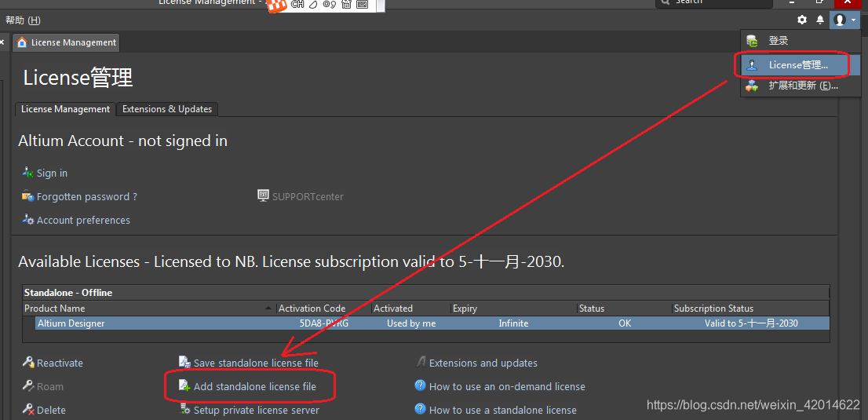This screenshot has width=868, height=420.
Task: Switch to Extensions & Updates tab
Action: click(167, 109)
